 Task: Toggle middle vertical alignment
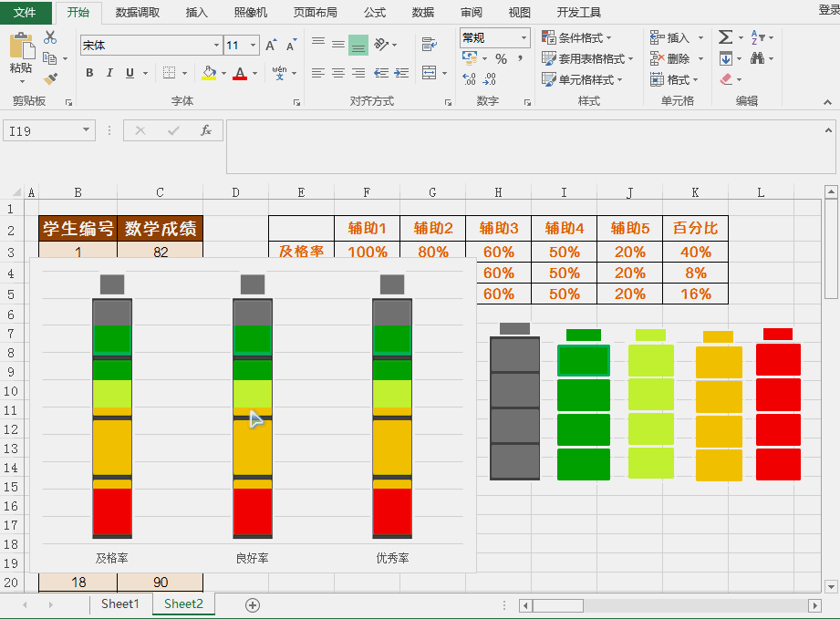338,44
